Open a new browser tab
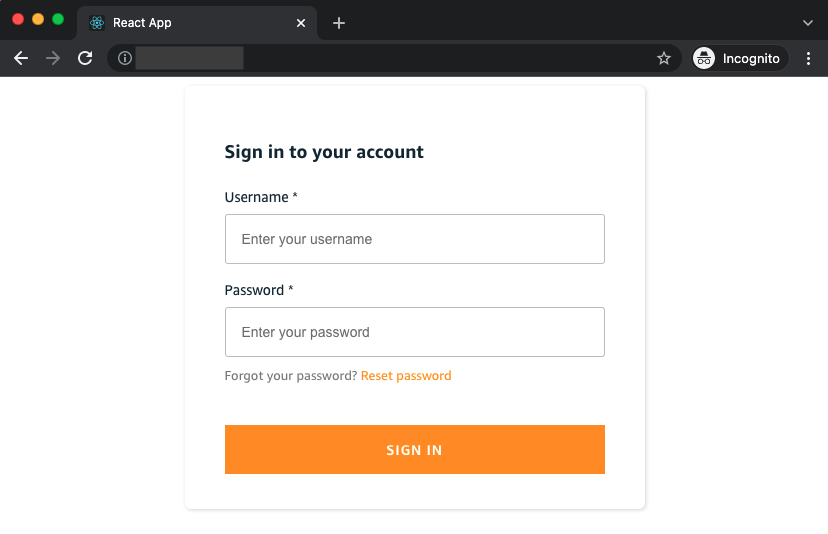This screenshot has width=828, height=534. (x=339, y=23)
